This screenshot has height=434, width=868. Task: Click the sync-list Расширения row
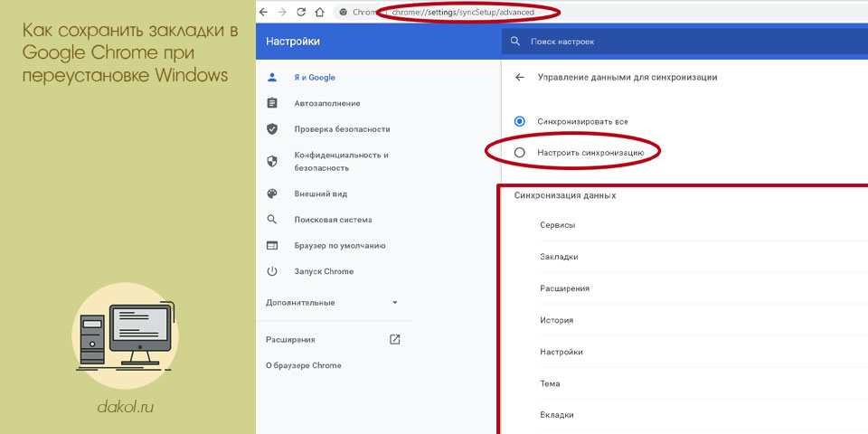pos(704,288)
